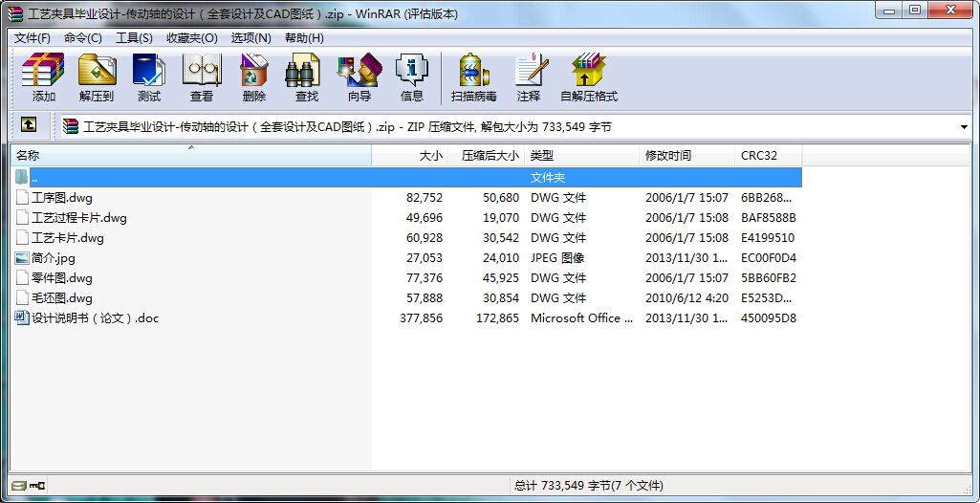The width and height of the screenshot is (980, 503).
Task: Select the file name 工艺卡片.dwg
Action: point(68,237)
